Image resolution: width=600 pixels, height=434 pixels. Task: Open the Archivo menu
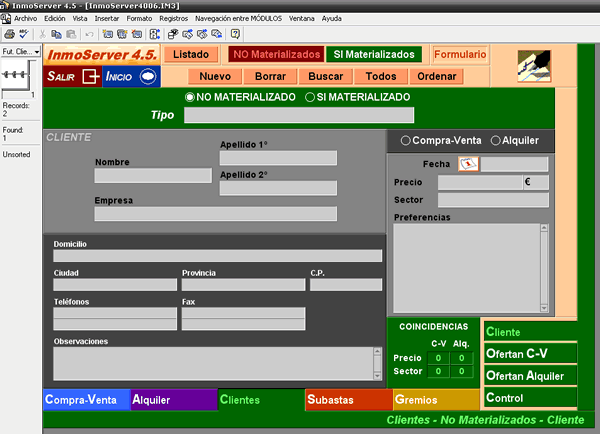pos(26,18)
